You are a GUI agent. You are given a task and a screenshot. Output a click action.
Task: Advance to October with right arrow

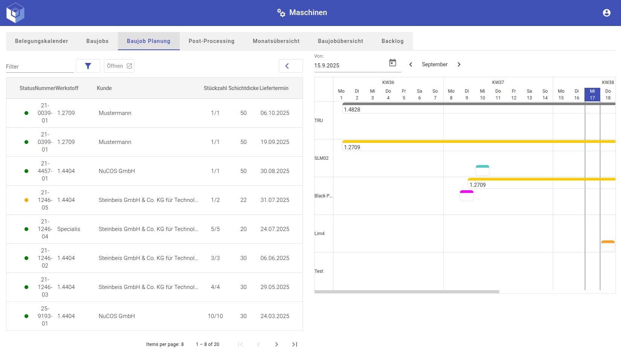tap(459, 64)
